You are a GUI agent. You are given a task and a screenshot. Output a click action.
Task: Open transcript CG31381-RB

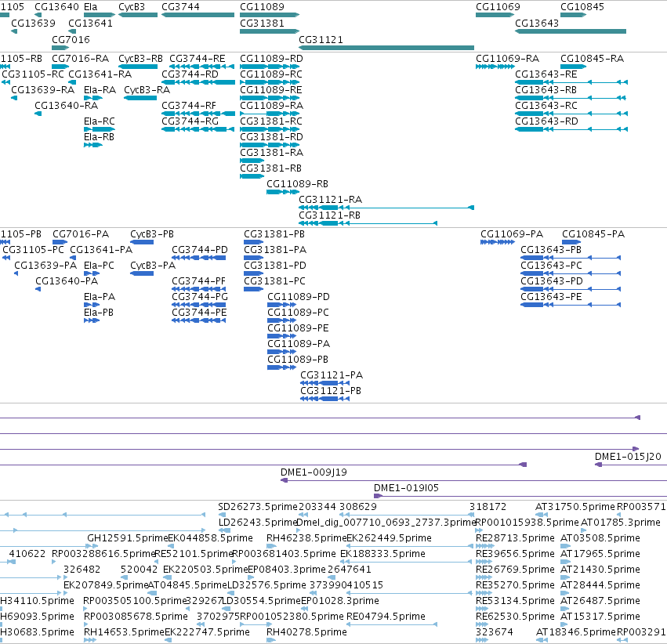pos(270,168)
